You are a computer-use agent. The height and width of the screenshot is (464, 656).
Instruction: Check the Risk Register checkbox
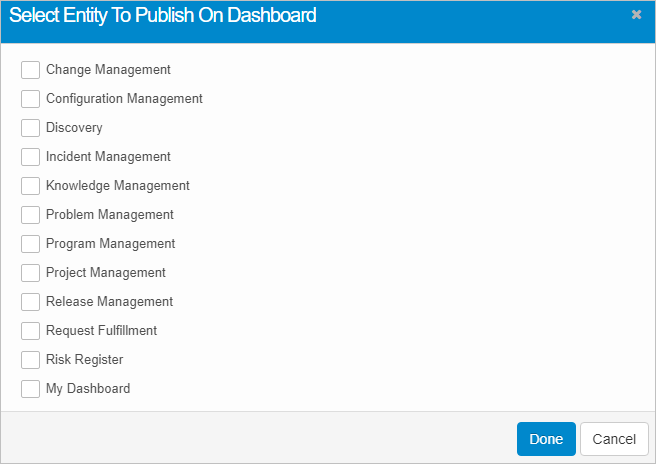coord(30,360)
